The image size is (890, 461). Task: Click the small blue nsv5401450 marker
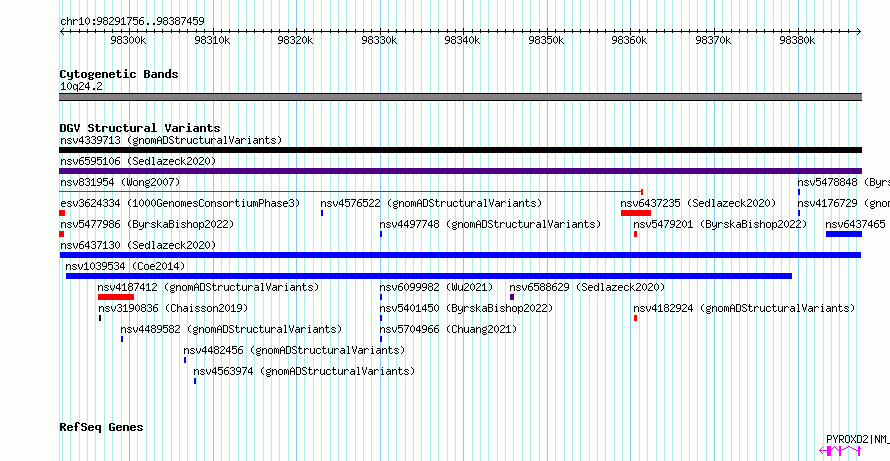tap(381, 318)
